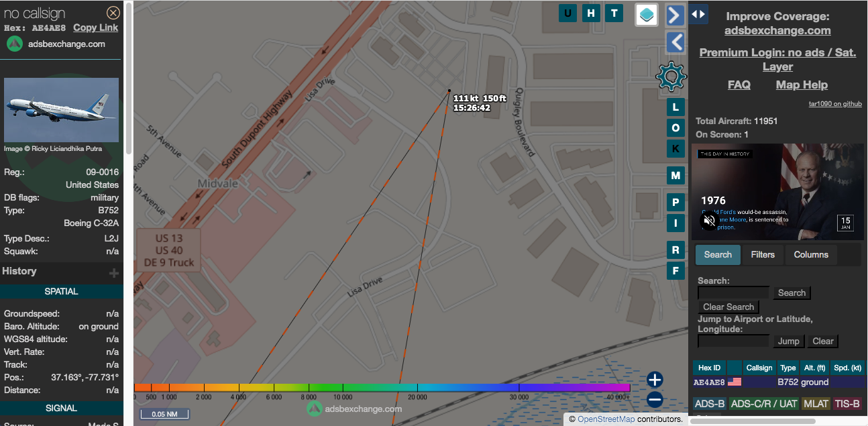Open the adsbexchange.com logo link
Viewport: 868px width, 426px height.
pyautogui.click(x=56, y=44)
